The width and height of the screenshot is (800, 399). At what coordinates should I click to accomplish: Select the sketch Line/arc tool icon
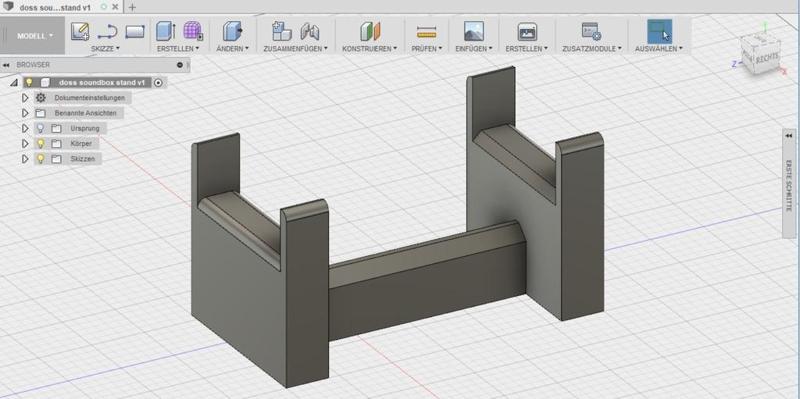coord(108,32)
